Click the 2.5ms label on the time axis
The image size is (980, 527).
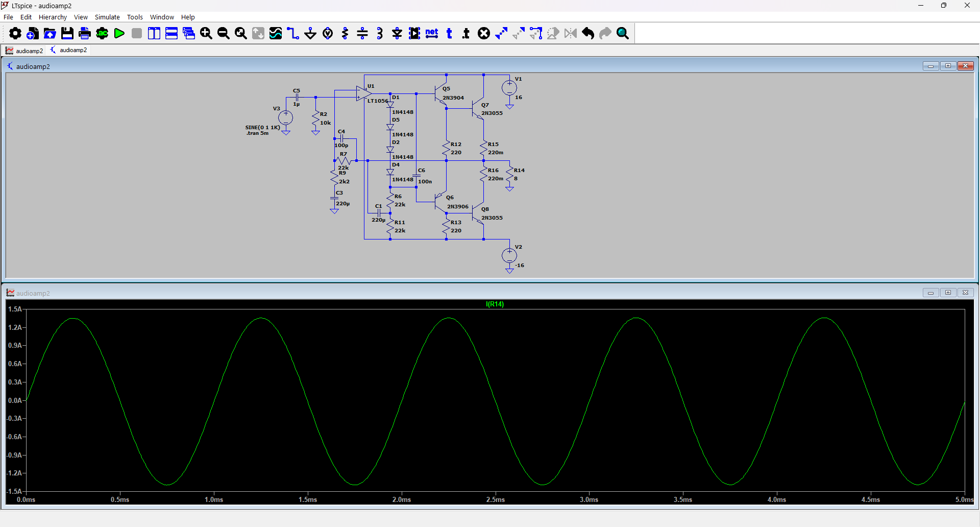[x=495, y=499]
